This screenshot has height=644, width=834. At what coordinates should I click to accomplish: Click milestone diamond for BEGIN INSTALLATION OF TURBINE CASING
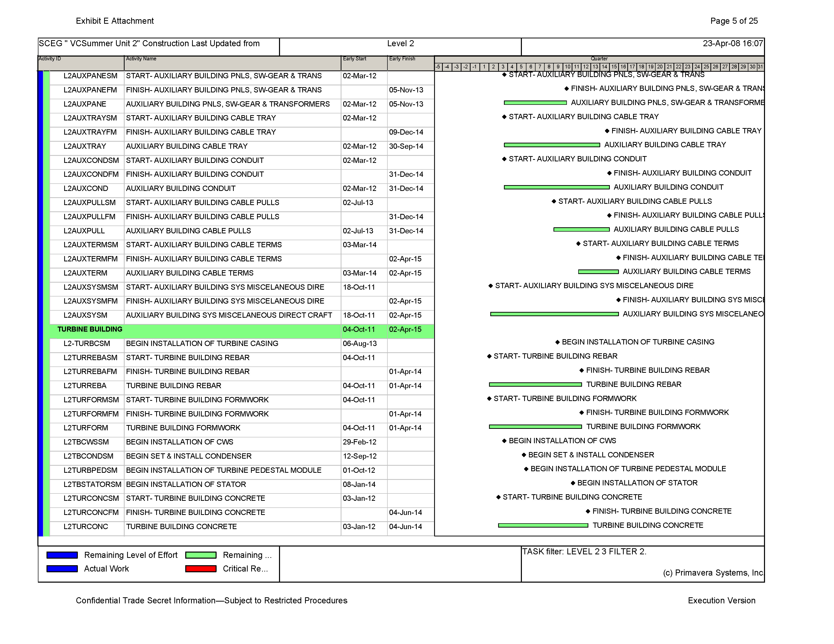click(558, 342)
